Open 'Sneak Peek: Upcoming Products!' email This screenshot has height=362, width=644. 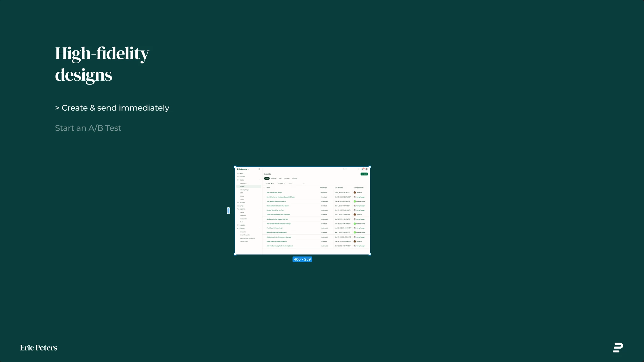277,241
